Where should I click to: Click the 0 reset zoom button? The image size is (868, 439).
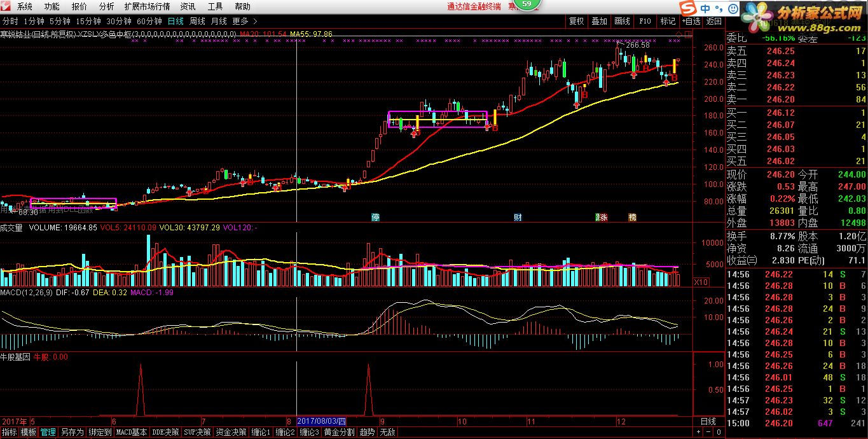coord(718,432)
